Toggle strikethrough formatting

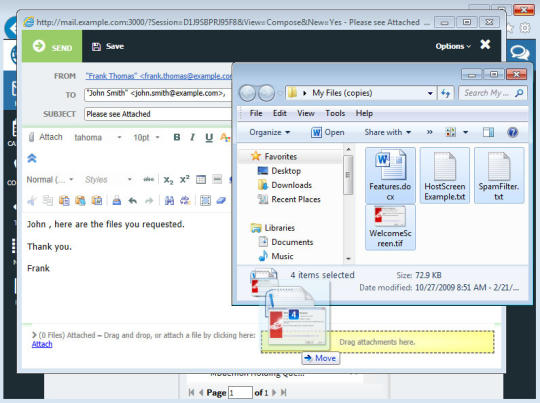point(148,179)
